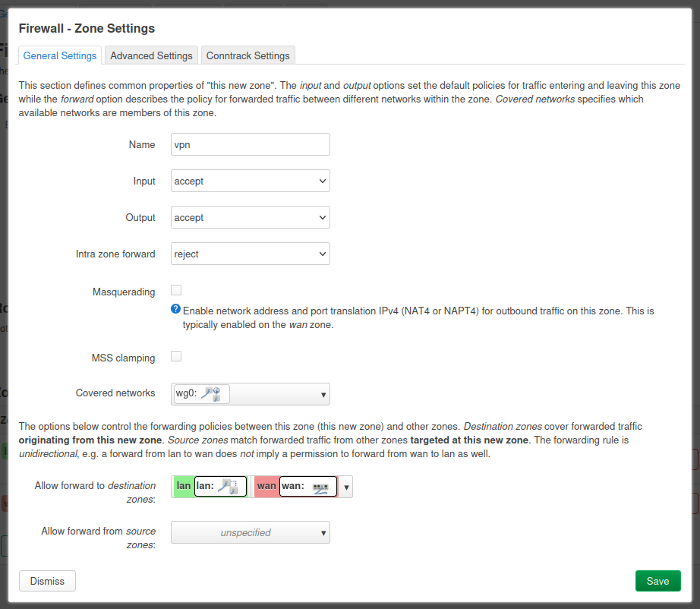The height and width of the screenshot is (609, 700).
Task: Enable the Masquerading checkbox
Action: point(176,290)
